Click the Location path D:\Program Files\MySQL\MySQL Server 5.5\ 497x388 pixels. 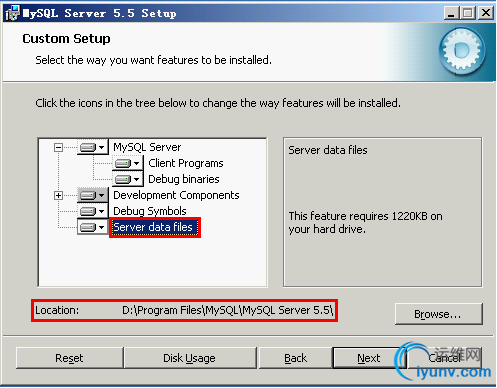pyautogui.click(x=228, y=310)
